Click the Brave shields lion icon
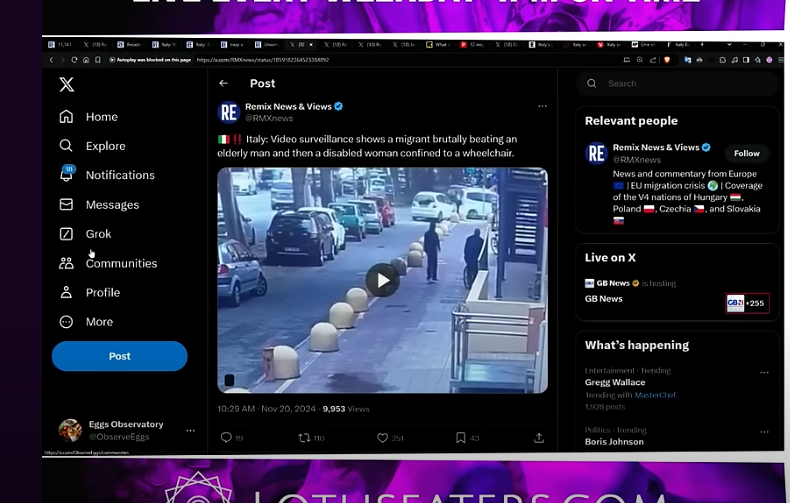 pyautogui.click(x=667, y=60)
